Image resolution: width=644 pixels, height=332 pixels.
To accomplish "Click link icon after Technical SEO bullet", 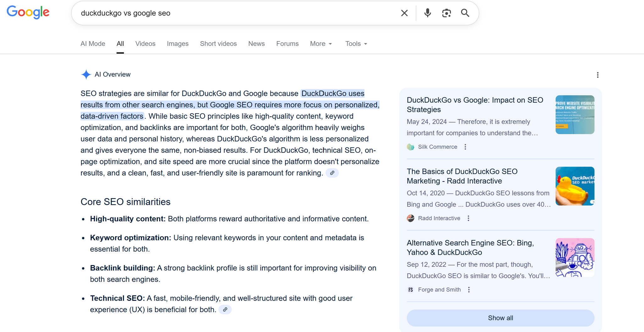I will pyautogui.click(x=225, y=310).
